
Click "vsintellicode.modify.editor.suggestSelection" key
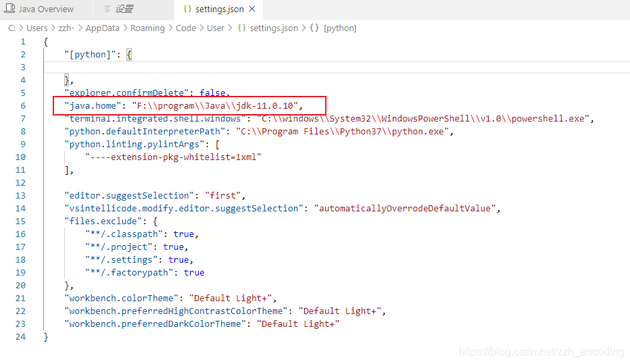point(184,209)
